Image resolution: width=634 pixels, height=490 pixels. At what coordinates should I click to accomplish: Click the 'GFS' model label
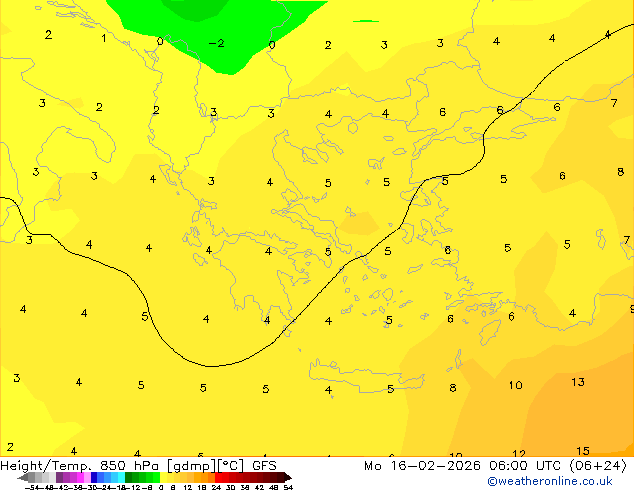click(x=264, y=466)
